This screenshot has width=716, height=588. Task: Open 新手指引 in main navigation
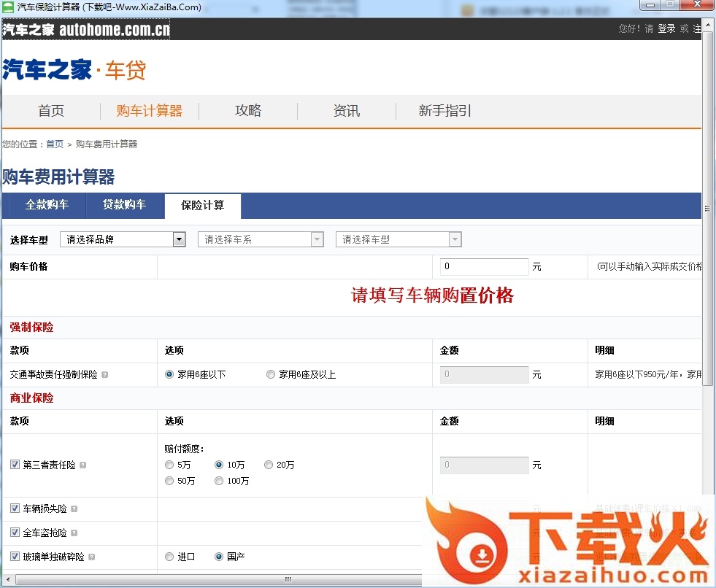click(444, 110)
